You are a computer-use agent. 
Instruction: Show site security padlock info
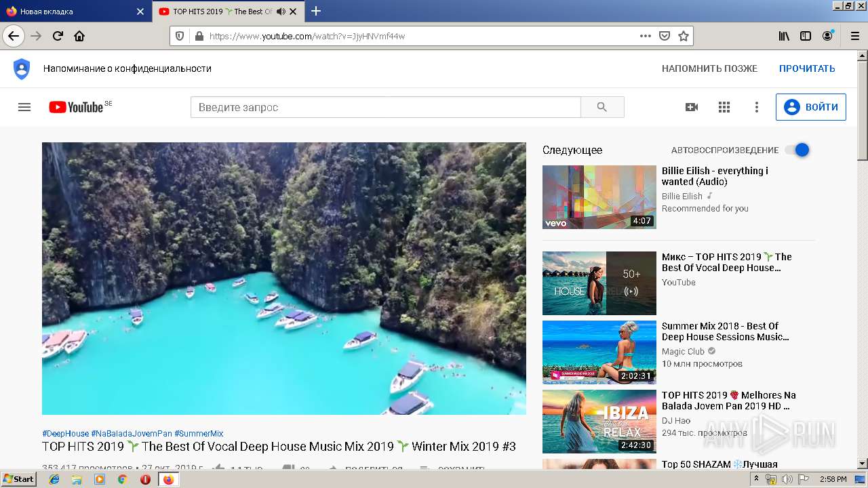point(199,36)
